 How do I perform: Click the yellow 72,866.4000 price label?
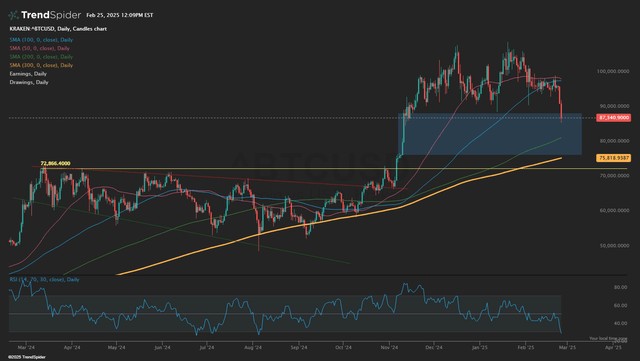pyautogui.click(x=55, y=163)
